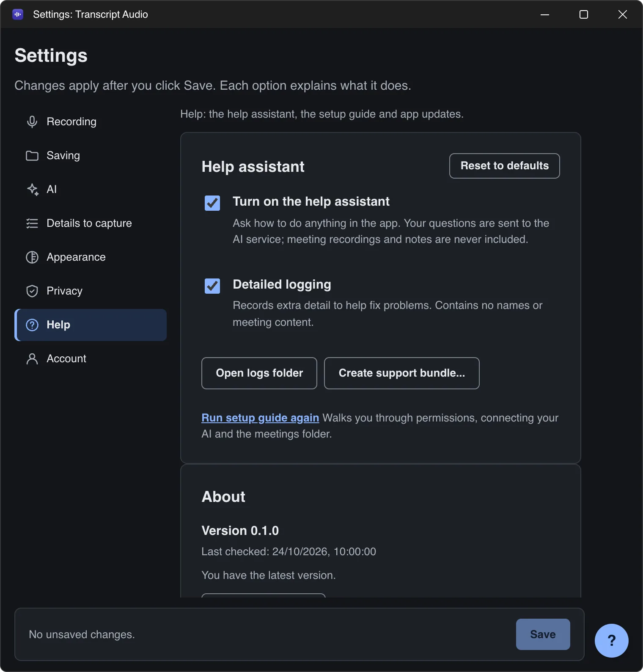Disable the Detailed logging checkbox
Image resolution: width=643 pixels, height=672 pixels.
(x=212, y=286)
